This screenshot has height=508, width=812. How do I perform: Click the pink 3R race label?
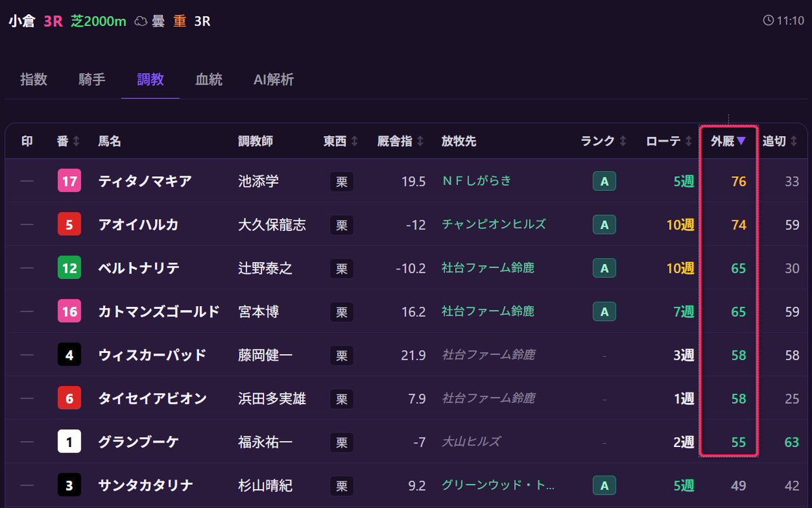(54, 21)
